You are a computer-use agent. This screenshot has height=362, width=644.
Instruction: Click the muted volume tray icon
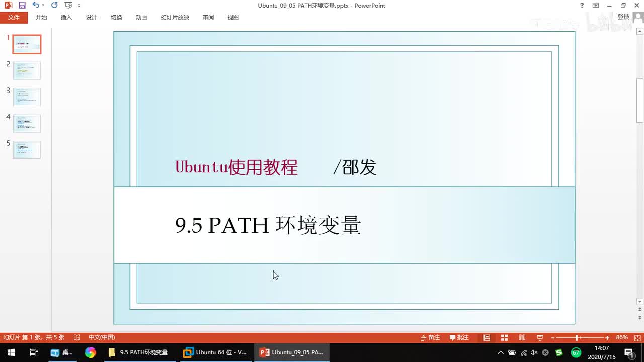(x=534, y=352)
